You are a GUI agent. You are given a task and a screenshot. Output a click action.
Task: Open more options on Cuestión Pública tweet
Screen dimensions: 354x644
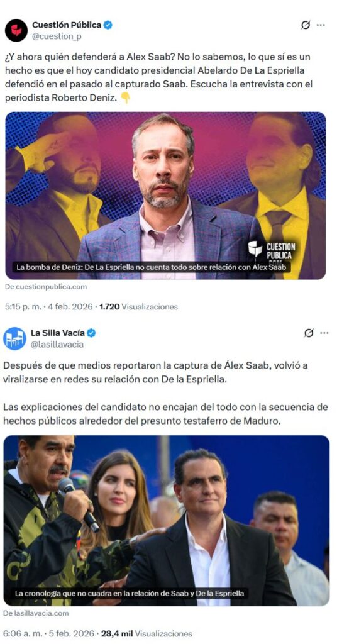pos(321,25)
